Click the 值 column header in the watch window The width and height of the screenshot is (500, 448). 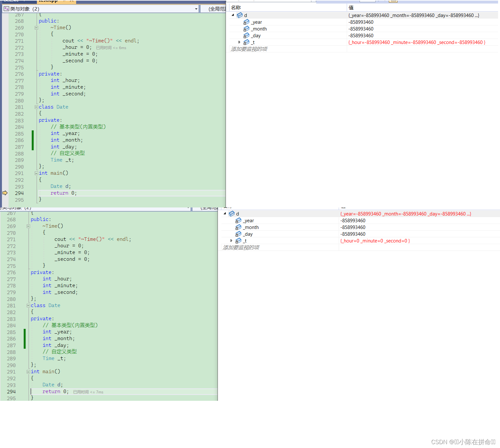[351, 7]
